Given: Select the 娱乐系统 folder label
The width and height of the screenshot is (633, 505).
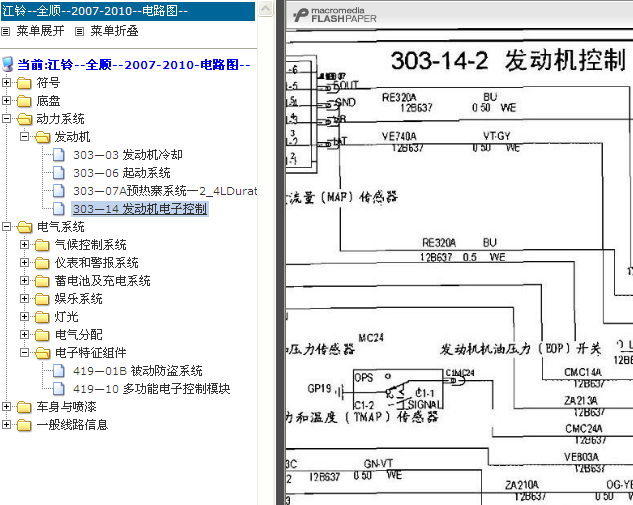Looking at the screenshot, I should [78, 298].
